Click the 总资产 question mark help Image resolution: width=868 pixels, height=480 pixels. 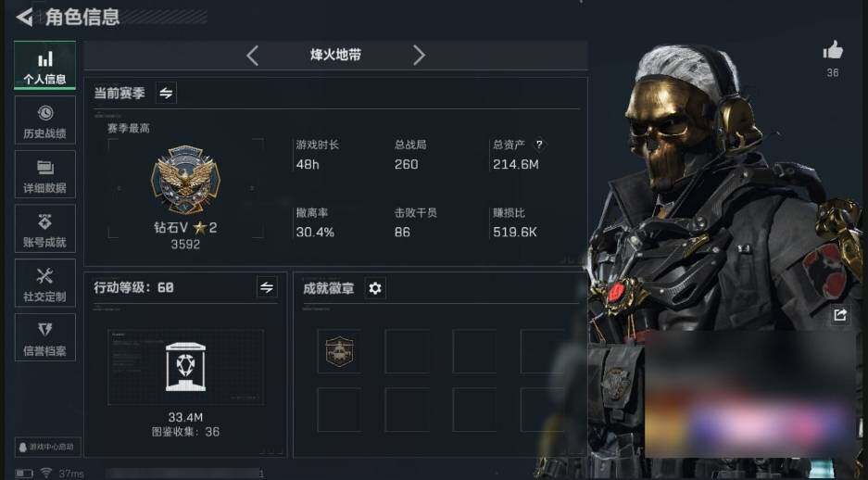[538, 145]
